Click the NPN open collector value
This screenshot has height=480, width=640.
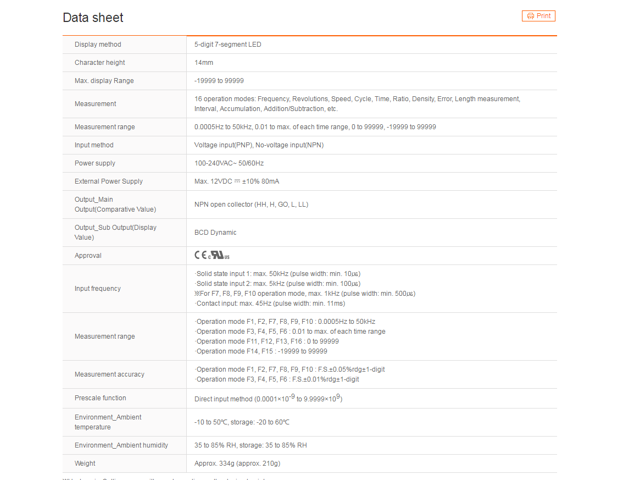251,204
